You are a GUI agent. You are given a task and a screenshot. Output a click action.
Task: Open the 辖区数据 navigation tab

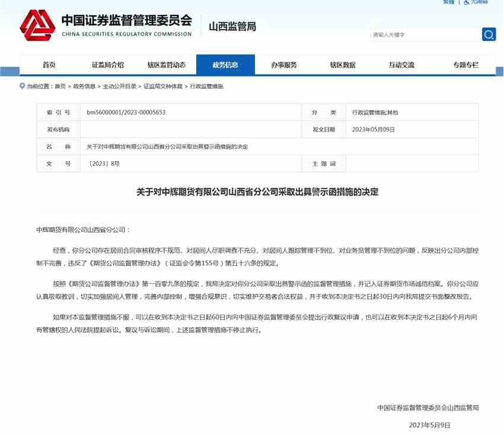tap(343, 65)
